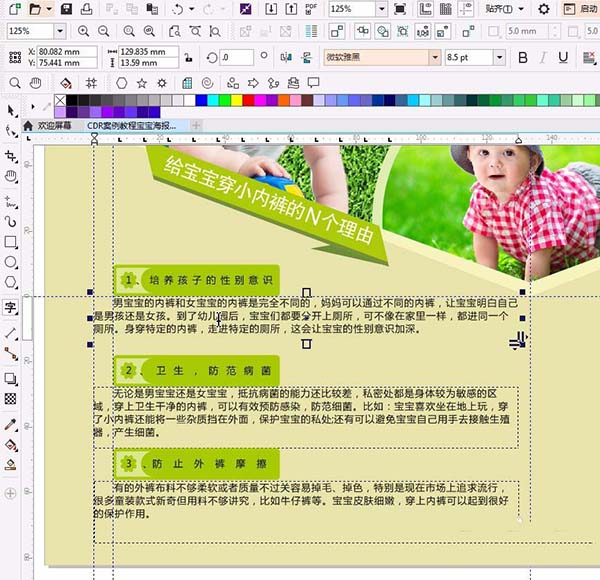Viewport: 600px width, 580px height.
Task: Click the Y position 75.441 mm field
Action: (x=67, y=63)
